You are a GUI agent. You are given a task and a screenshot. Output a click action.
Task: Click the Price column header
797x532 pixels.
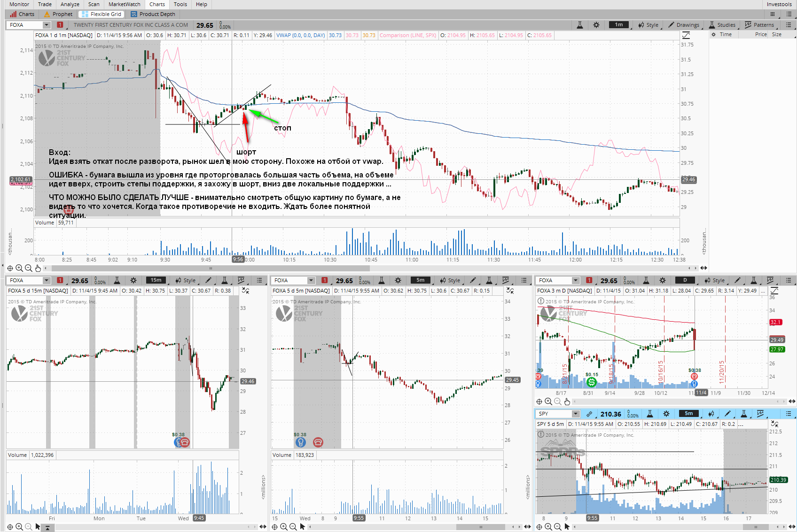coord(761,34)
